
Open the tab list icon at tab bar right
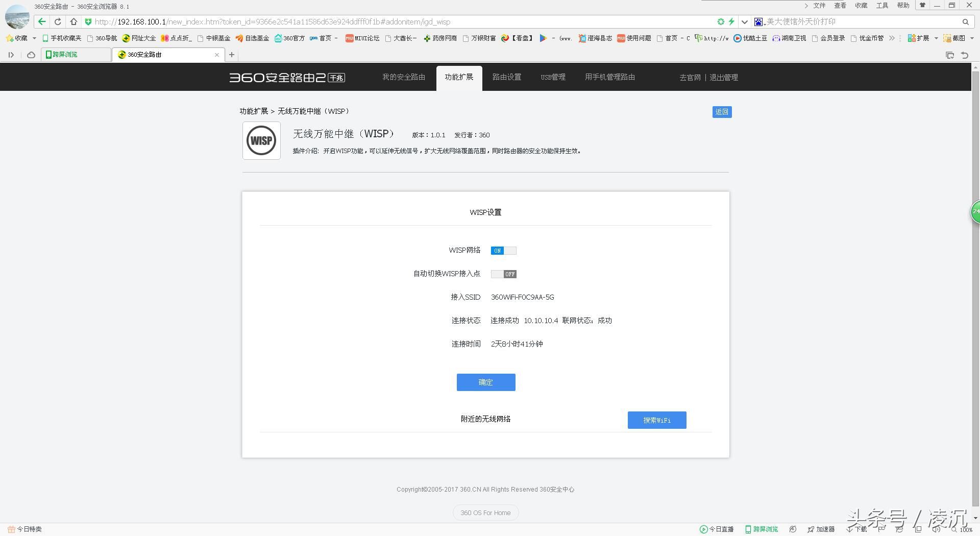[x=950, y=55]
